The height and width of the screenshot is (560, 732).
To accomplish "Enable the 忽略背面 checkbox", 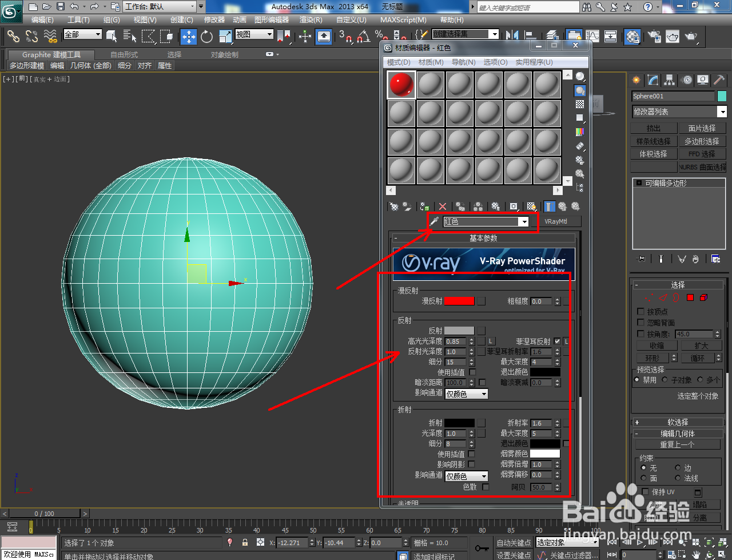I will tap(640, 322).
